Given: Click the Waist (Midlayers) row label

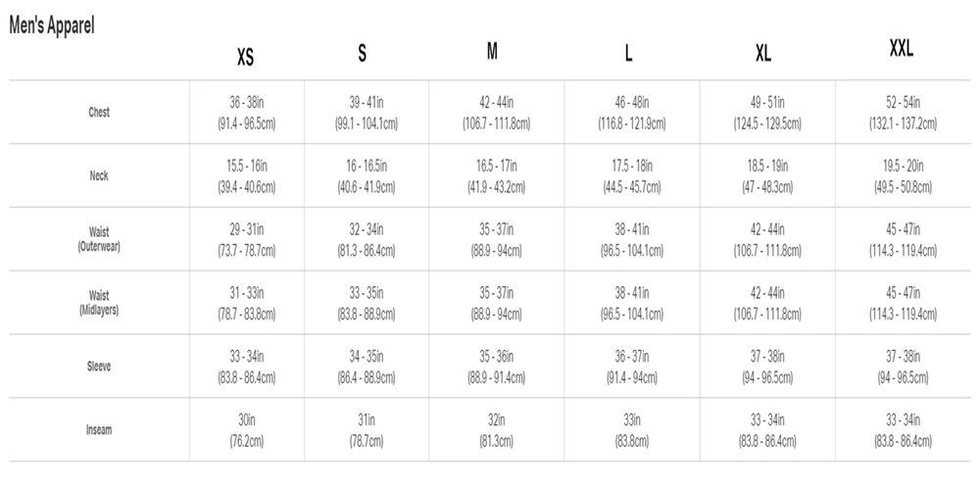Looking at the screenshot, I should pos(99,303).
